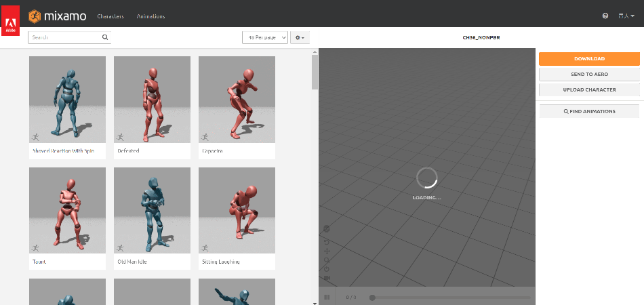644x305 pixels.
Task: Click the search magnifier icon
Action: tap(105, 37)
